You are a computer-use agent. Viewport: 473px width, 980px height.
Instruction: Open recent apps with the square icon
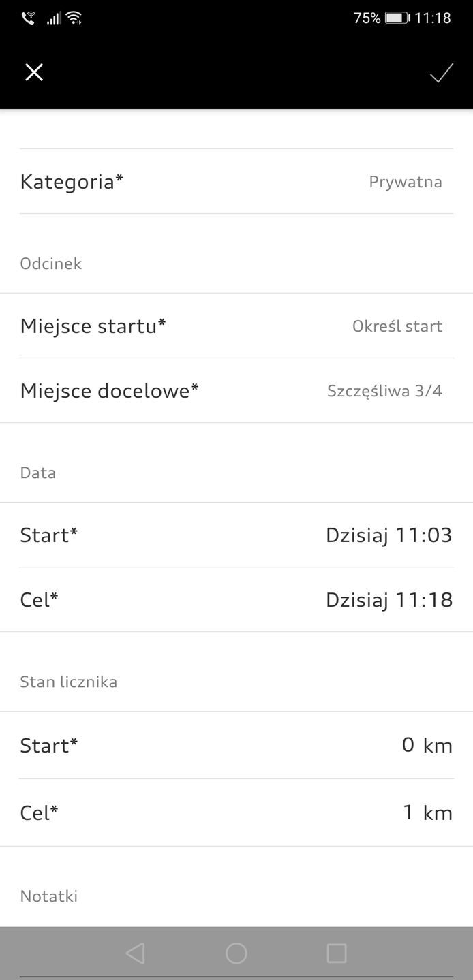pyautogui.click(x=337, y=953)
